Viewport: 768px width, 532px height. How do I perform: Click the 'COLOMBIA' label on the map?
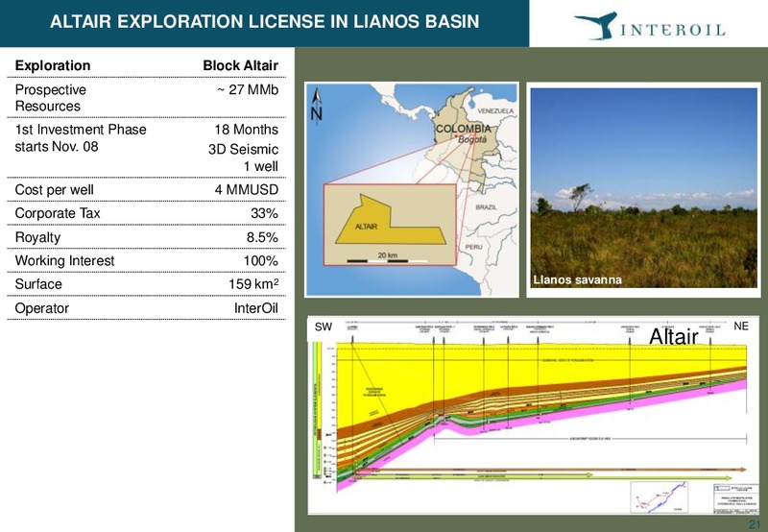coord(464,129)
